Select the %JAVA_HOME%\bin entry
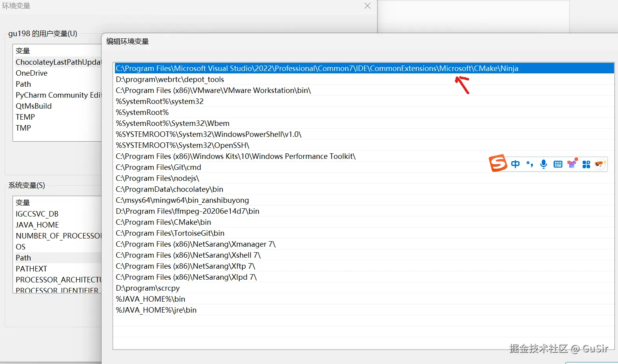This screenshot has width=618, height=364. point(364,299)
